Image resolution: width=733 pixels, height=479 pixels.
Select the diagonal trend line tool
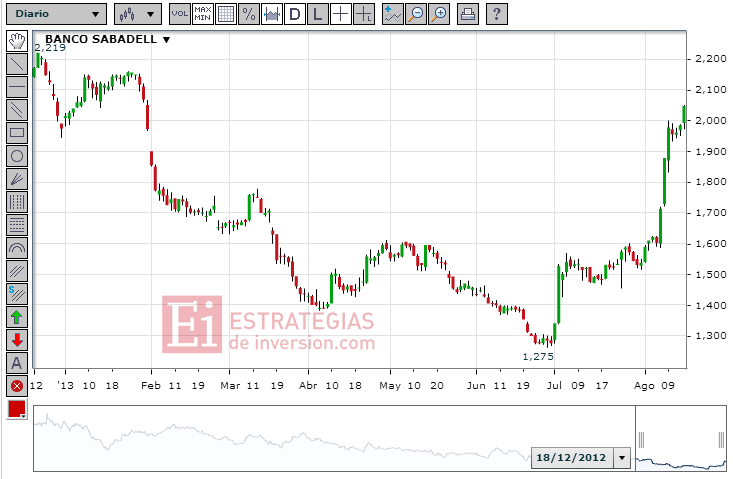17,64
